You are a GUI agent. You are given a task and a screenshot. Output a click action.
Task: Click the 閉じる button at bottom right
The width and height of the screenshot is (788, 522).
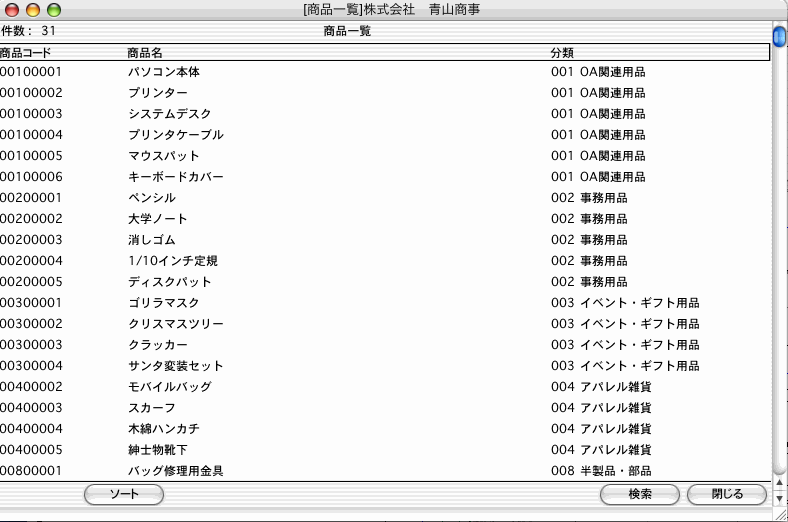tap(727, 494)
